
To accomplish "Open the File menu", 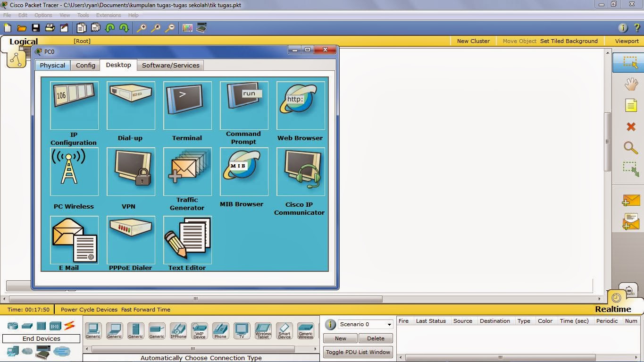I will pos(7,15).
